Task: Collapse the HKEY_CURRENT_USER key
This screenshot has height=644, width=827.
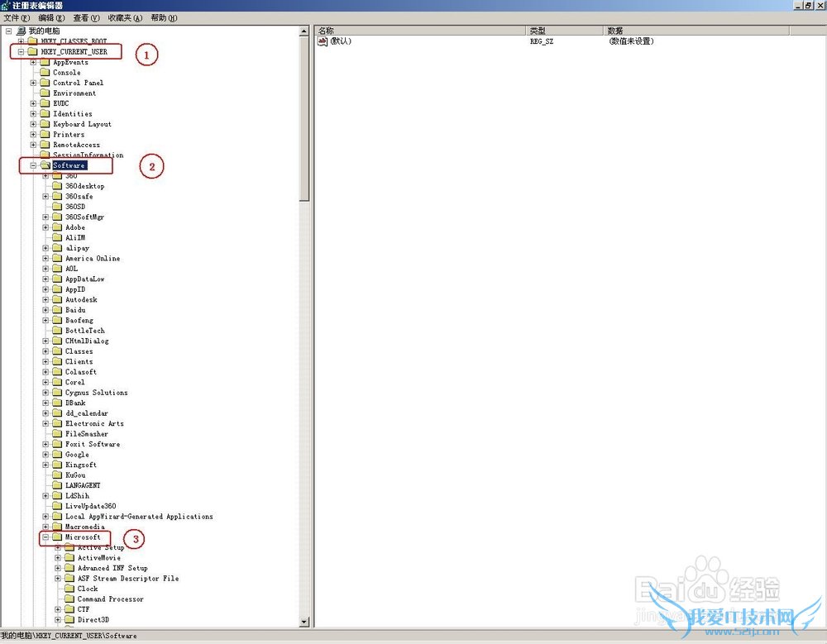Action: tap(22, 52)
